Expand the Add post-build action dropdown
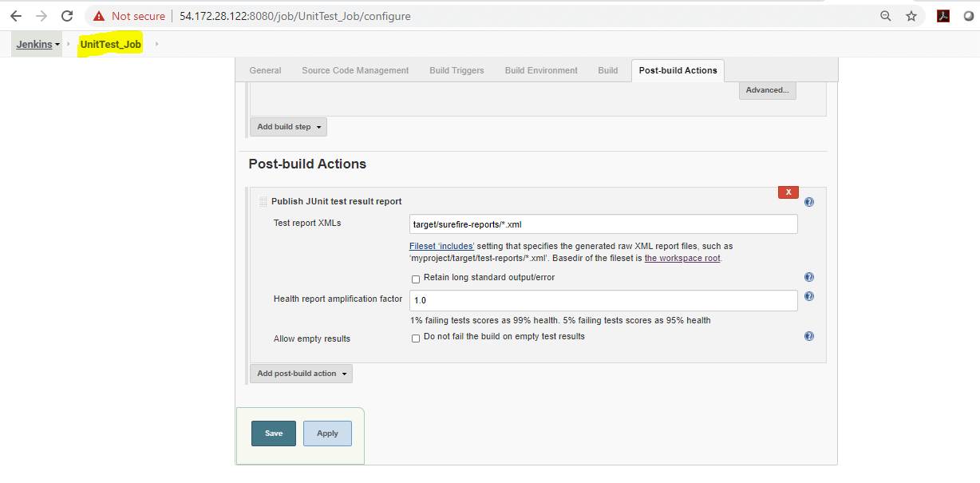This screenshot has height=483, width=980. tap(301, 374)
